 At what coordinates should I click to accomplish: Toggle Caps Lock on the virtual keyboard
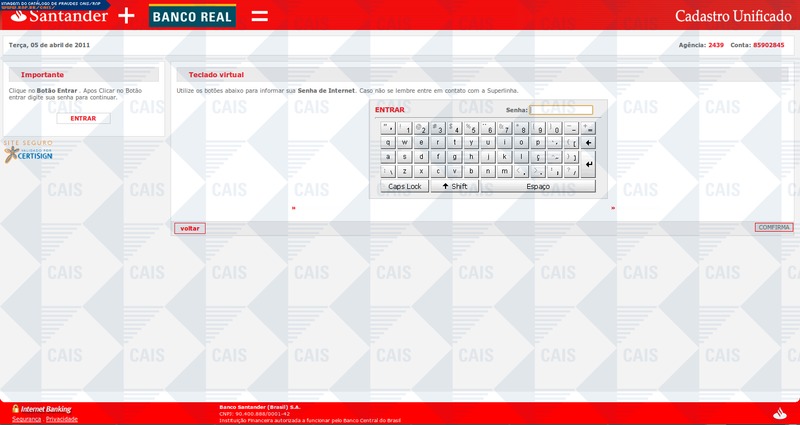pos(404,186)
